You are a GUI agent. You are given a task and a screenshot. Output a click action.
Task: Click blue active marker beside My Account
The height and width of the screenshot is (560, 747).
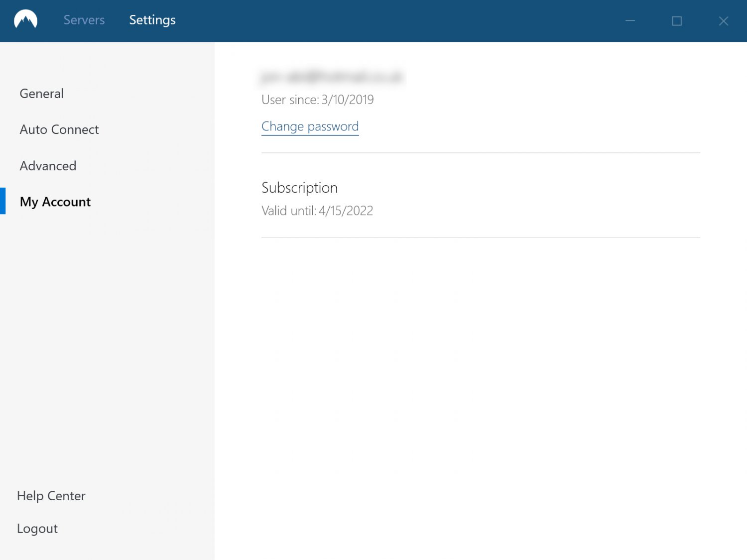(x=2, y=201)
